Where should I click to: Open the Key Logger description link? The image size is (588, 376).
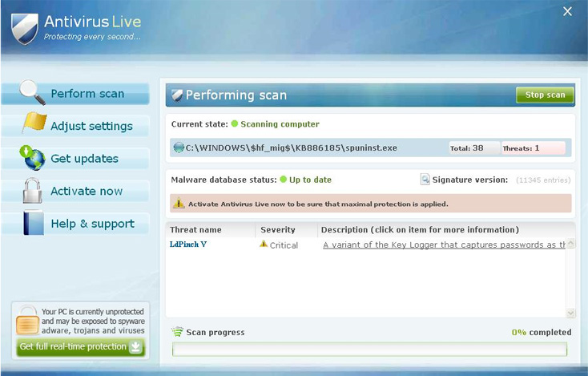(x=444, y=245)
